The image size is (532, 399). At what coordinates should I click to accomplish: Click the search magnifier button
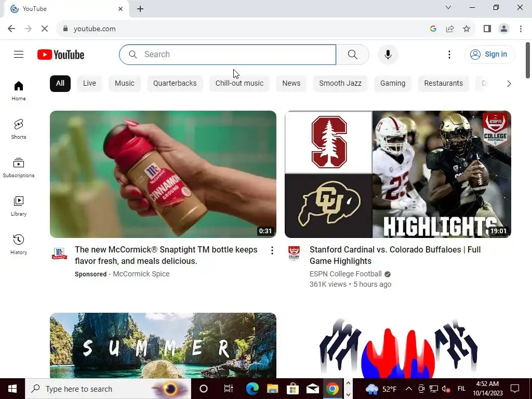(353, 54)
